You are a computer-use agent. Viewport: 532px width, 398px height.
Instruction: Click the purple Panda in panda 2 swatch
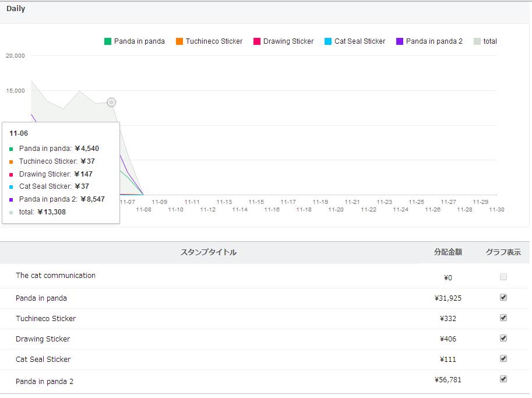(400, 41)
